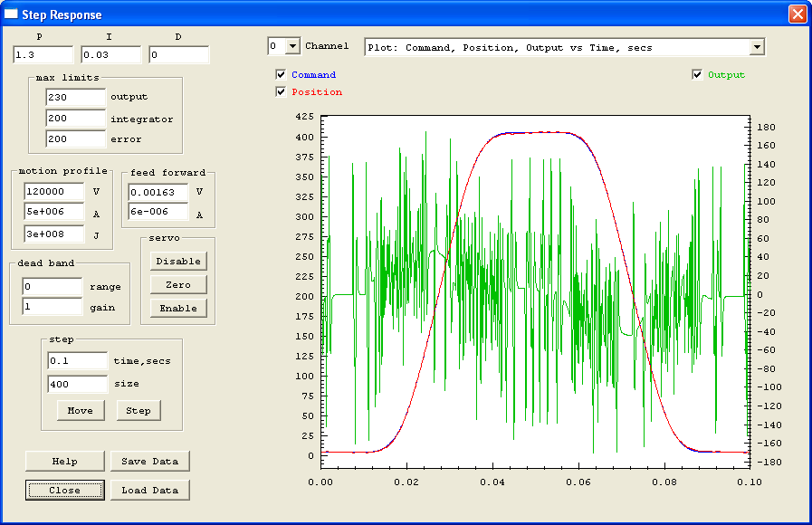This screenshot has height=525, width=812.
Task: Open Help for step response
Action: pyautogui.click(x=64, y=461)
